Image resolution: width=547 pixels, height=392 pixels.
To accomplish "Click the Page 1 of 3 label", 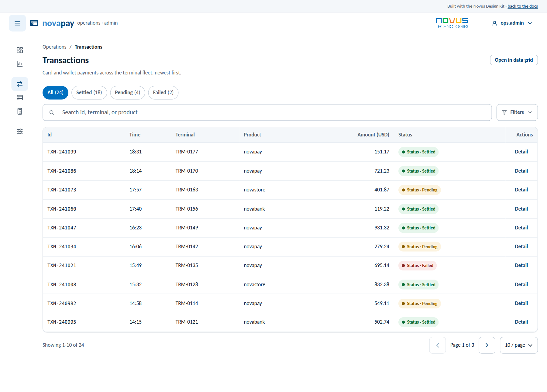I will click(x=462, y=345).
